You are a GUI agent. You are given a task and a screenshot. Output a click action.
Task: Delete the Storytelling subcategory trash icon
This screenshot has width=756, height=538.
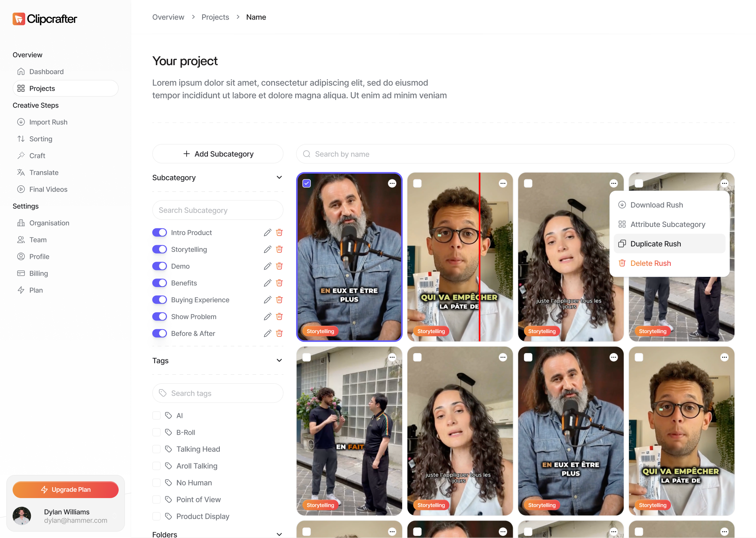(279, 249)
